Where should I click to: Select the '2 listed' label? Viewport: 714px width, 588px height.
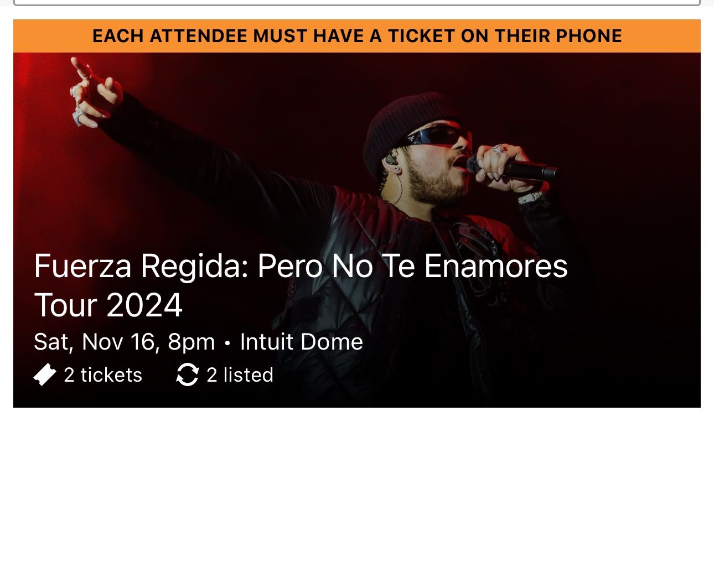pos(240,375)
